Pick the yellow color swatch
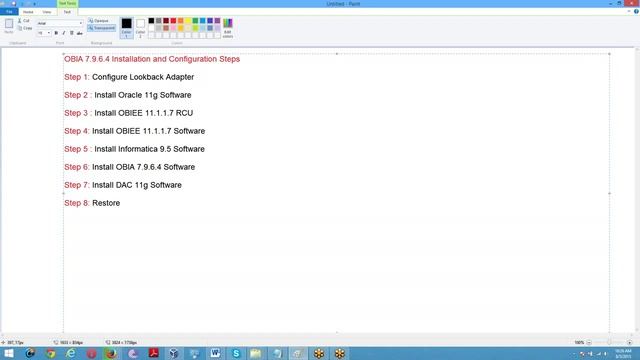Image resolution: width=640 pixels, height=360 pixels. [188, 20]
